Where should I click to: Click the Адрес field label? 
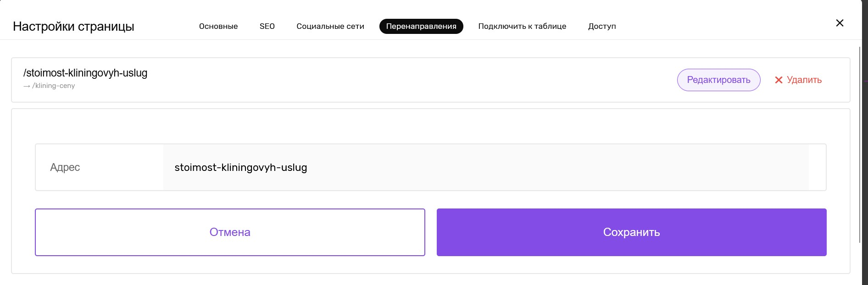pyautogui.click(x=65, y=167)
